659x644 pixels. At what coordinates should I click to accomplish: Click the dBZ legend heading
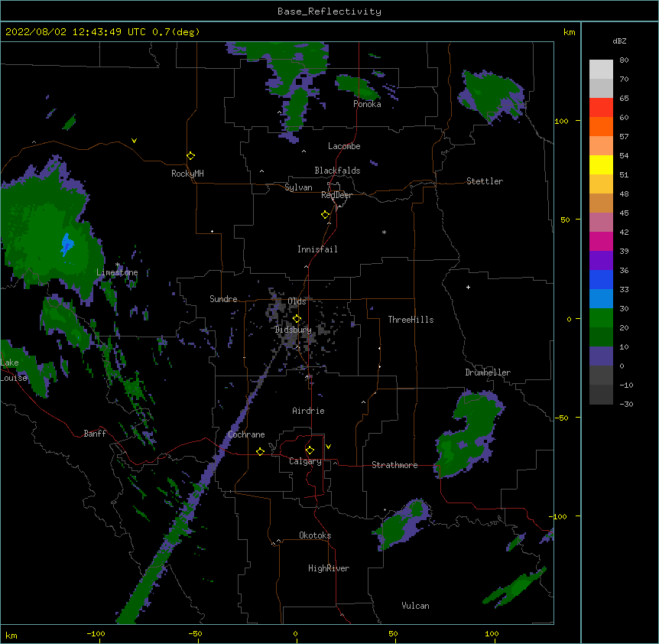[x=619, y=41]
